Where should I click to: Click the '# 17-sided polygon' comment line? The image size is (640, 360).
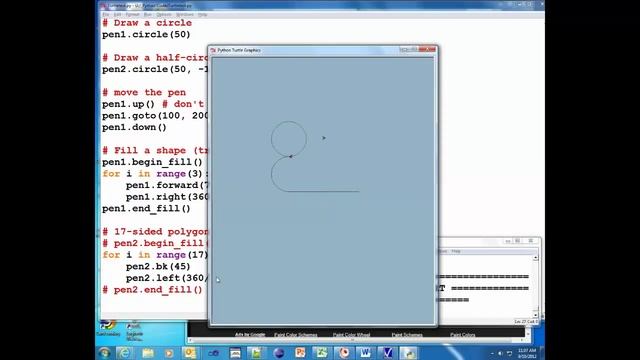point(155,232)
